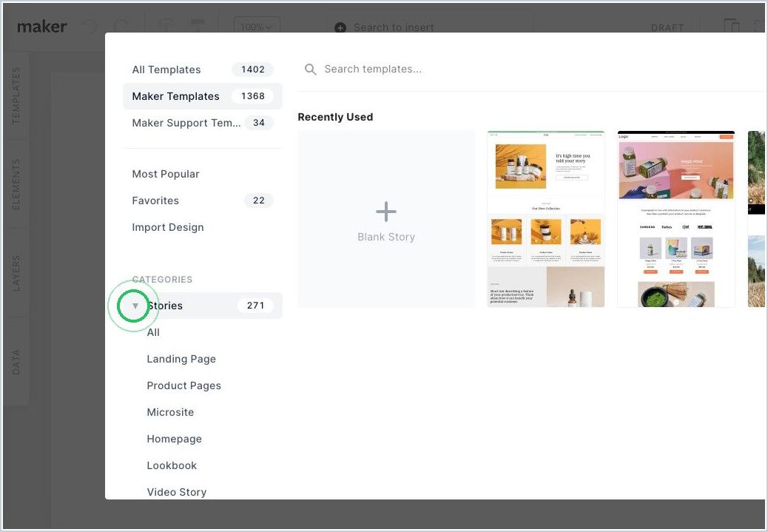The width and height of the screenshot is (768, 532).
Task: Click the undo arrow in the top toolbar
Action: 89,27
